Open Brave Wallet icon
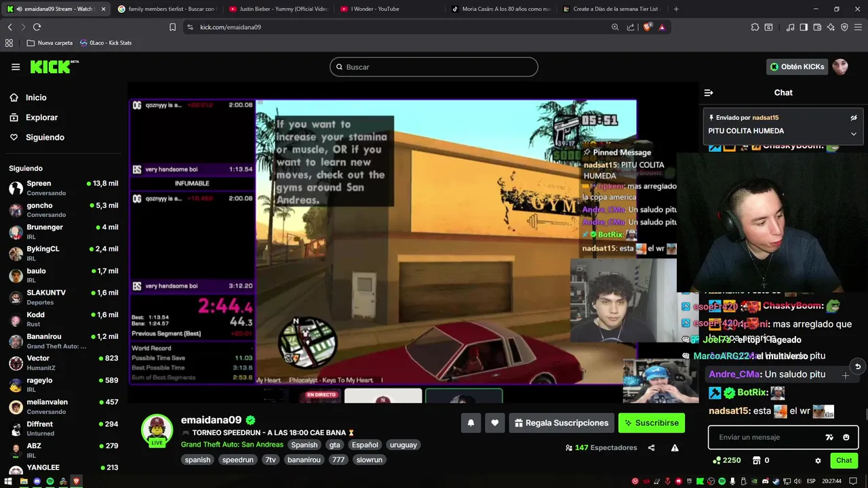Viewport: 868px width, 488px height. tap(817, 27)
